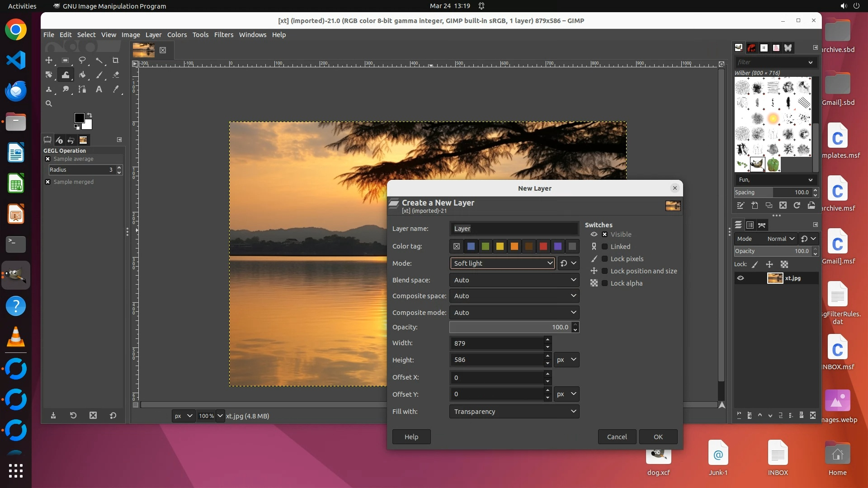Pick the red color tag swatch
This screenshot has width=868, height=488.
click(x=543, y=246)
